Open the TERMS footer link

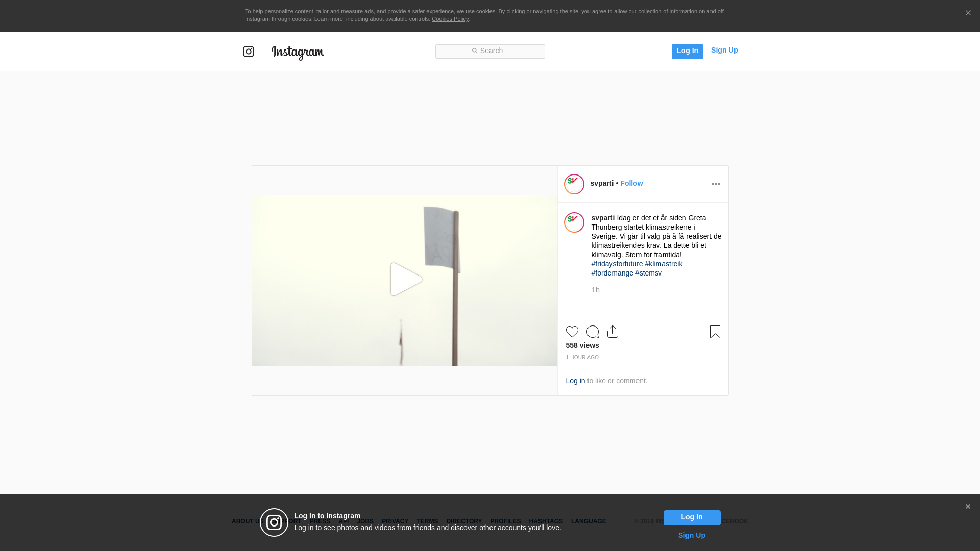coord(427,521)
